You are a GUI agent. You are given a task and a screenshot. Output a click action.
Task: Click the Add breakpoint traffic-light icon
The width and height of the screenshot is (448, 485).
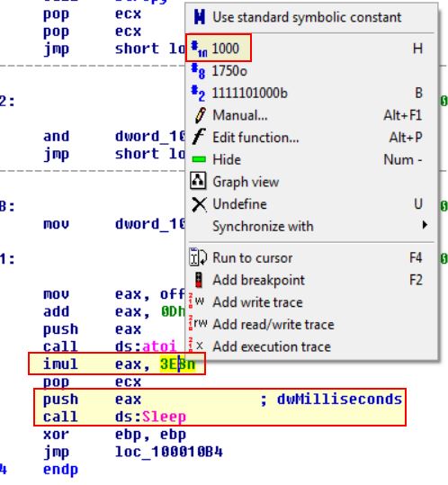(199, 280)
